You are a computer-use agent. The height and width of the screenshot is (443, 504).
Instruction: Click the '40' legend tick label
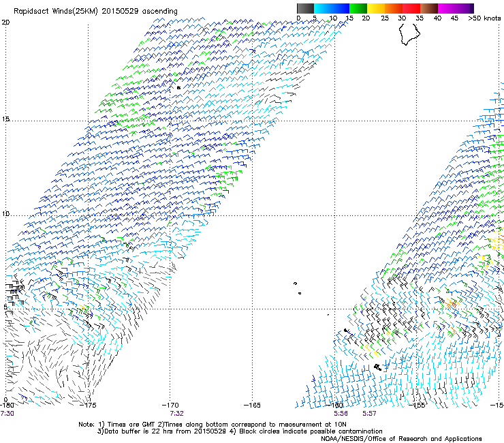point(437,18)
